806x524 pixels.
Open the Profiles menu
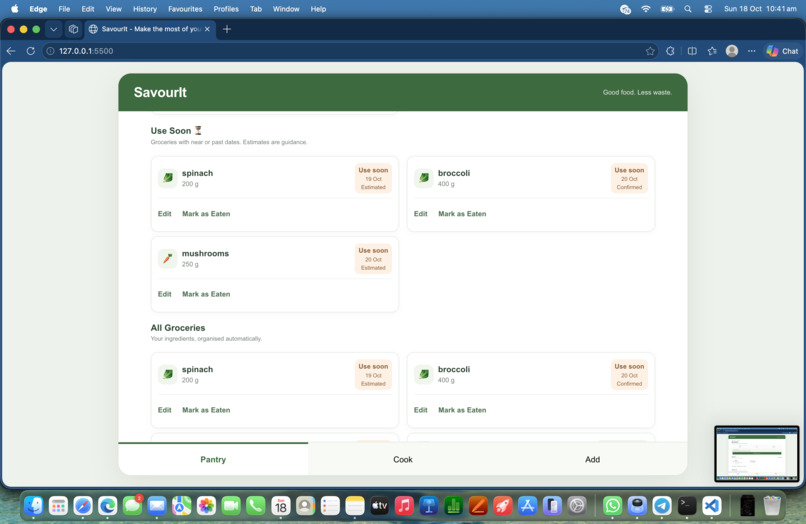pos(226,9)
